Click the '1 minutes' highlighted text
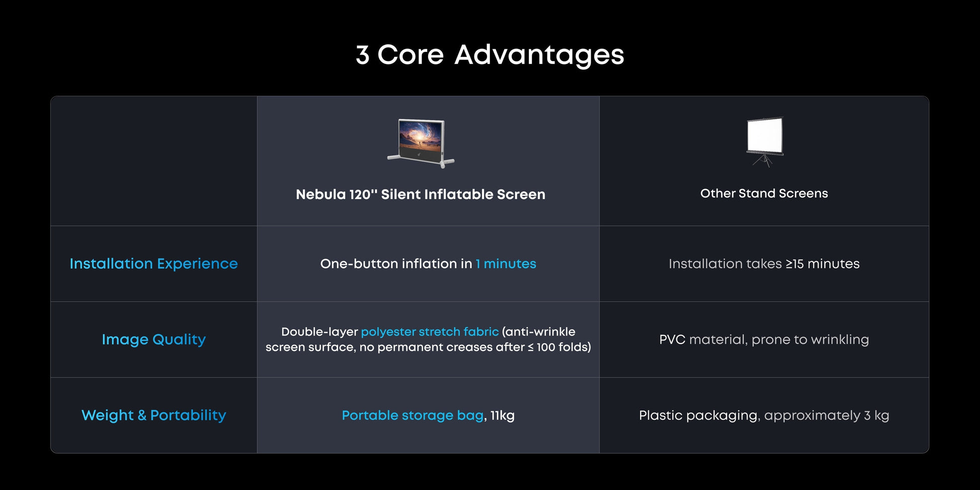980x490 pixels. [506, 264]
